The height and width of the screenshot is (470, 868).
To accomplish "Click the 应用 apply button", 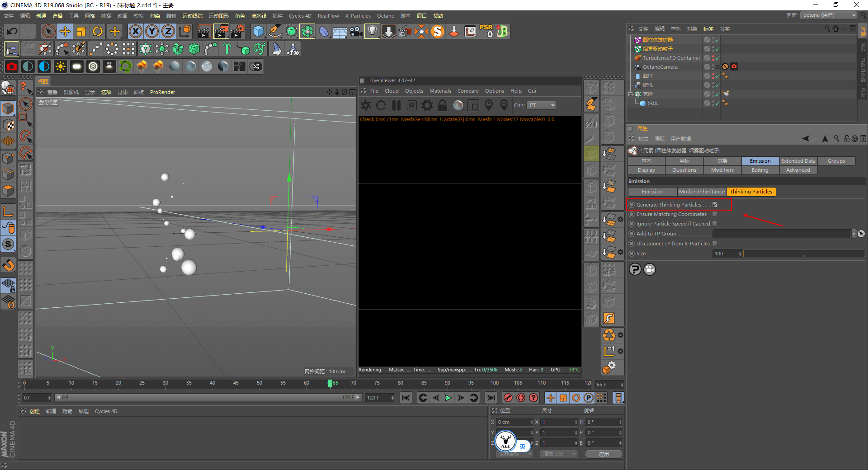I will click(x=604, y=454).
